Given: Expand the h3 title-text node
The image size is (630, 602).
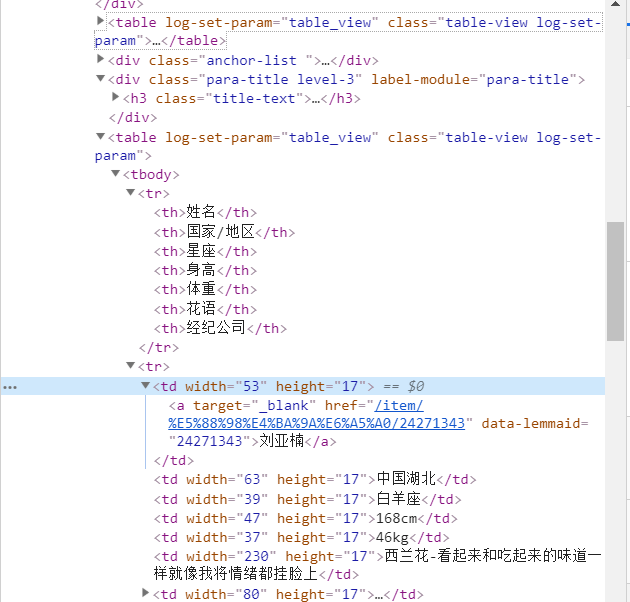Looking at the screenshot, I should click(116, 96).
